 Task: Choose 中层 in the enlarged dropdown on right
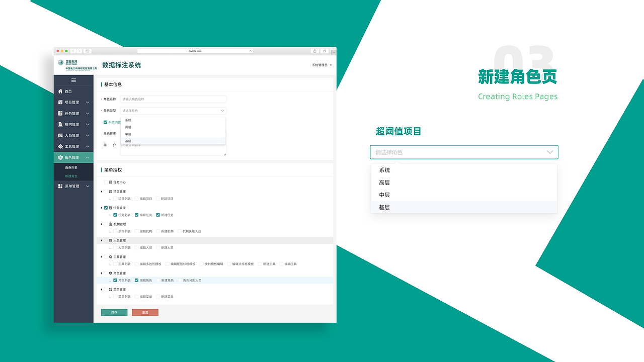click(x=464, y=195)
